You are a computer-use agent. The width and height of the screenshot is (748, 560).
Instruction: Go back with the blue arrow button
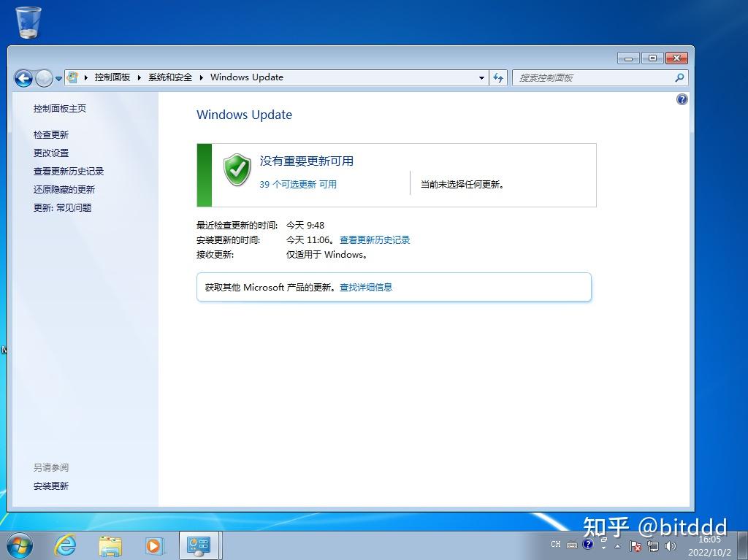click(x=23, y=78)
